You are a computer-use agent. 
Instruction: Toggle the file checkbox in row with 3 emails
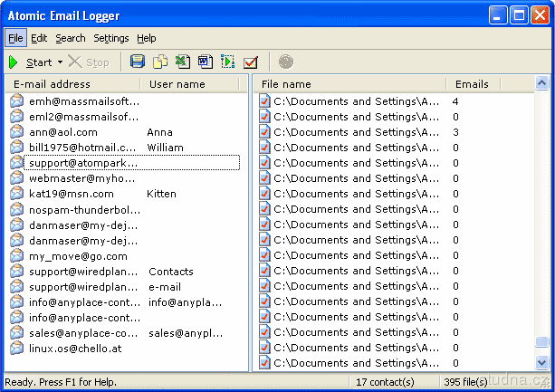click(x=264, y=132)
